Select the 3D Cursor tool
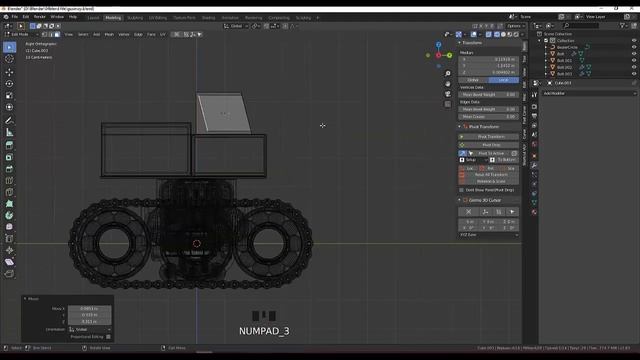The width and height of the screenshot is (640, 360). click(9, 59)
